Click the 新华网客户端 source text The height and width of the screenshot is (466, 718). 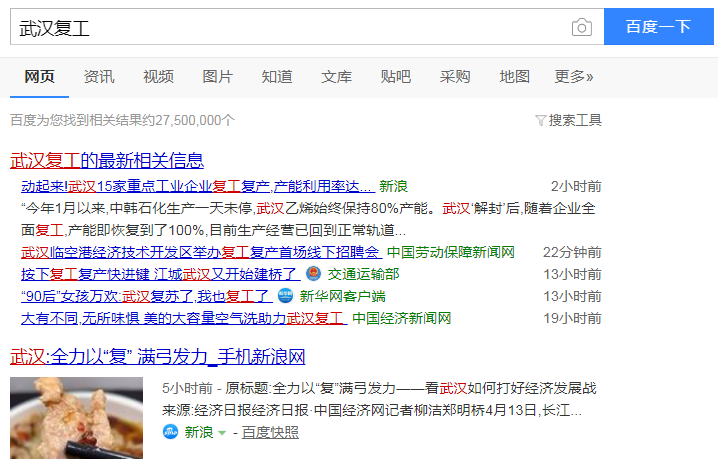coord(343,296)
